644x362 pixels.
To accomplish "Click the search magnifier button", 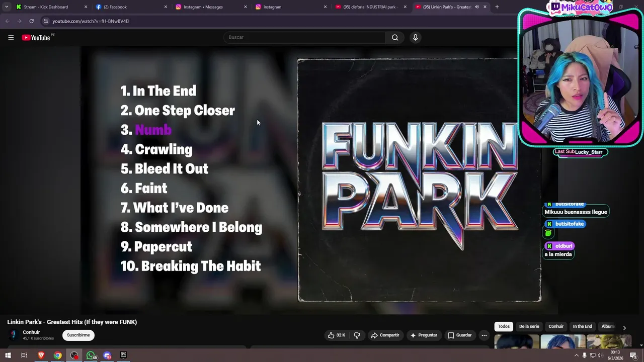I will 395,37.
